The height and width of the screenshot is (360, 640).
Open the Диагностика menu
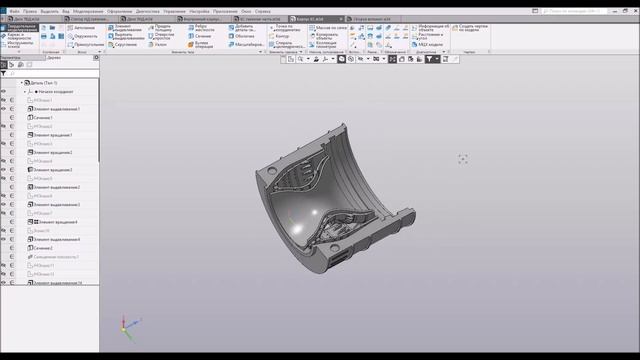point(147,11)
